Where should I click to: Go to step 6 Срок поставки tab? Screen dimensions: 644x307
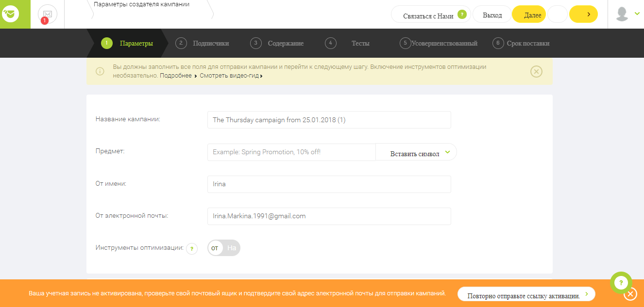click(521, 43)
